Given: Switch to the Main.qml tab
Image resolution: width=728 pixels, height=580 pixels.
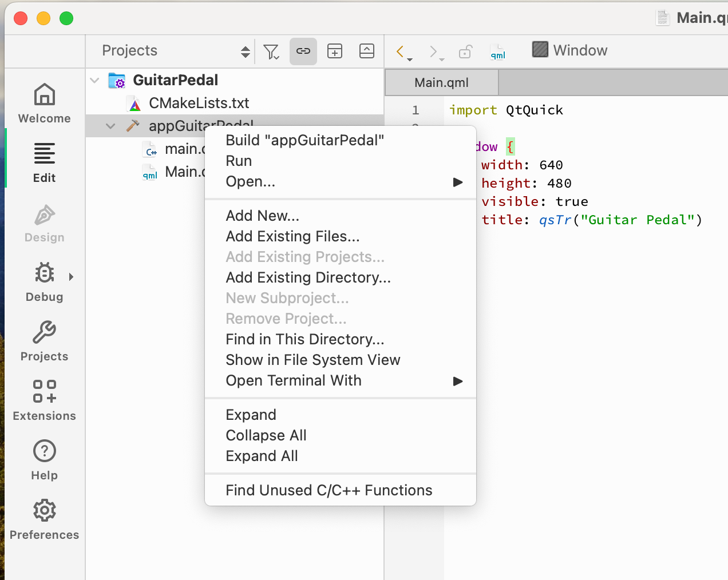Looking at the screenshot, I should (441, 82).
